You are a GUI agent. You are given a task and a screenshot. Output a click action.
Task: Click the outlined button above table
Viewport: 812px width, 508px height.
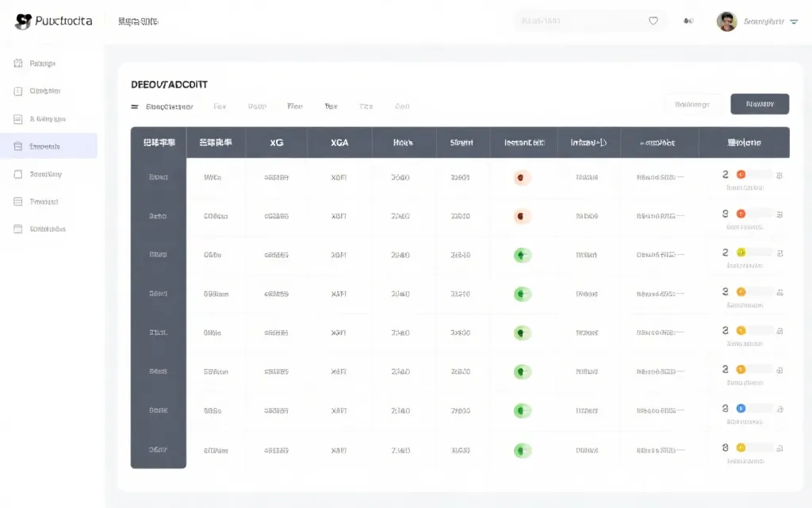click(692, 104)
